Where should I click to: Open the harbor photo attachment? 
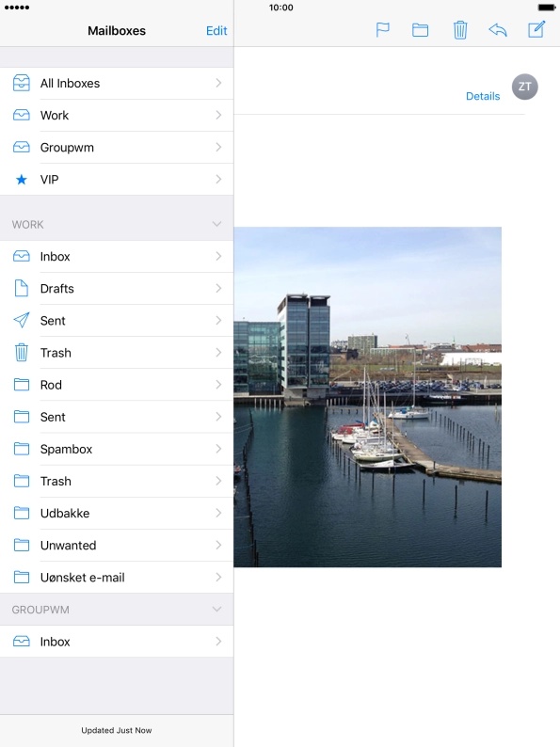coord(367,397)
